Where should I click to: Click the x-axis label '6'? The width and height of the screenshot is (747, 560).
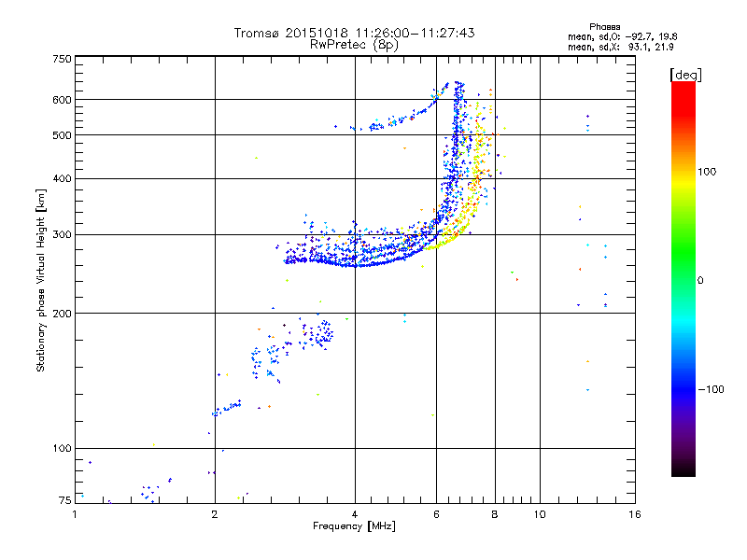pyautogui.click(x=436, y=514)
